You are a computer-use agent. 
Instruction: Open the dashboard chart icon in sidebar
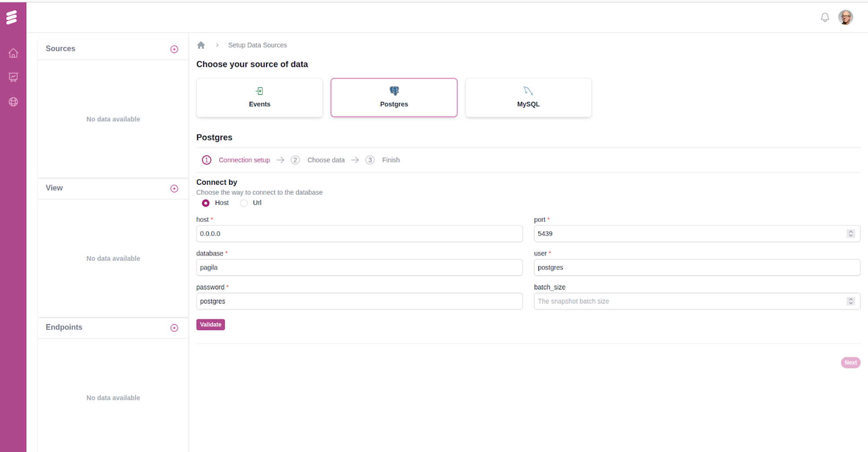[x=13, y=77]
